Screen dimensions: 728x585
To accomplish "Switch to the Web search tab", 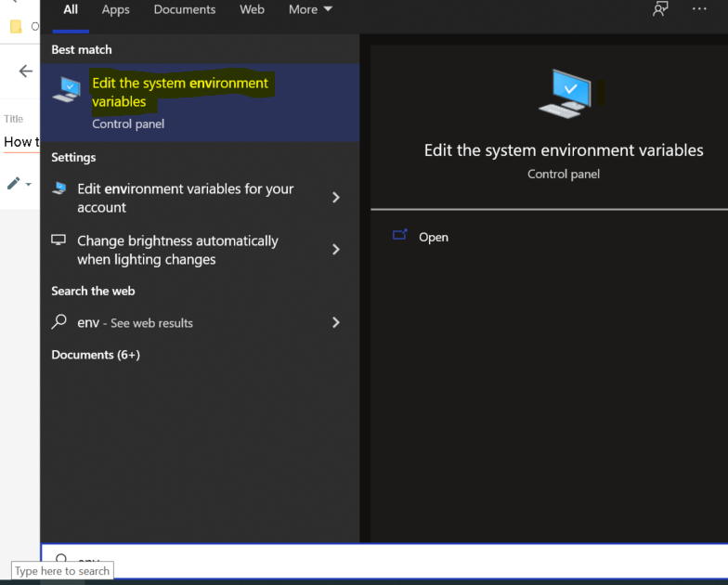I will (252, 9).
